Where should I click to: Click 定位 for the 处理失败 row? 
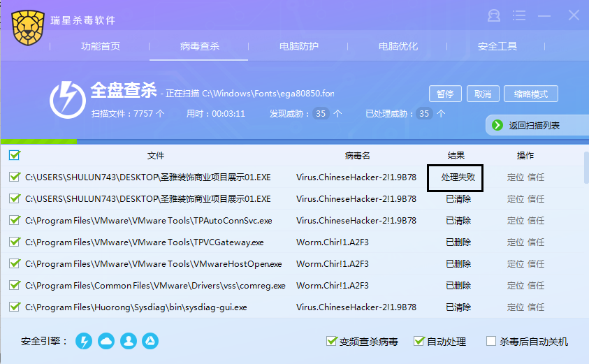point(516,177)
